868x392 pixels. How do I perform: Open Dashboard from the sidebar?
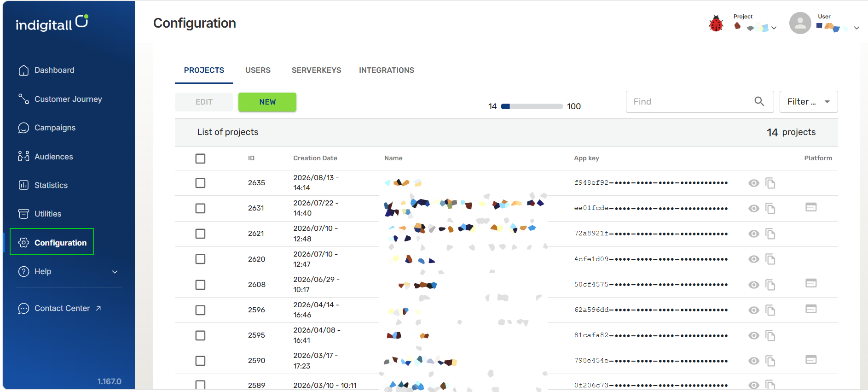(46, 70)
